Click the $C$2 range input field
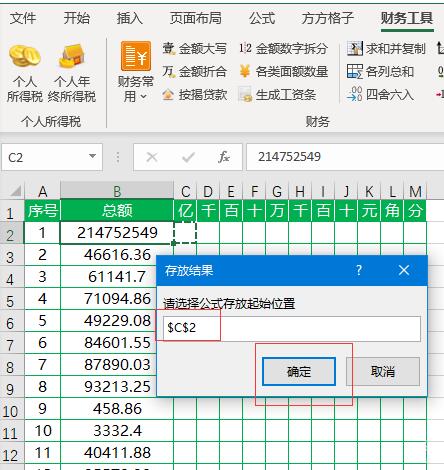This screenshot has width=444, height=470. 292,328
